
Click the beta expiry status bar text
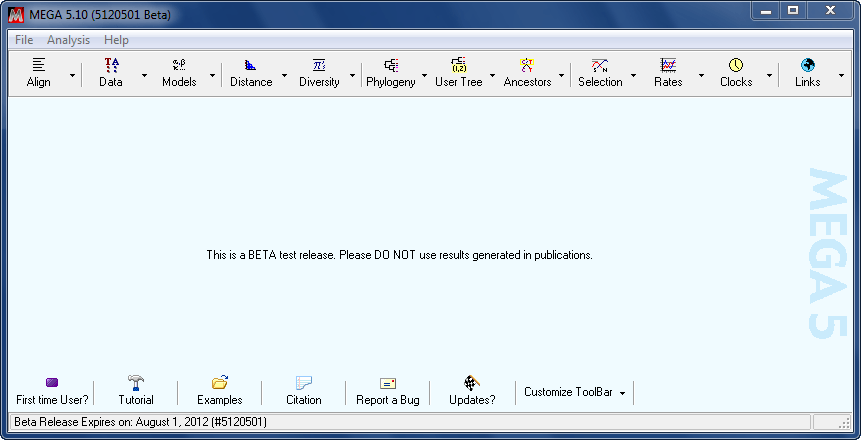coord(141,422)
